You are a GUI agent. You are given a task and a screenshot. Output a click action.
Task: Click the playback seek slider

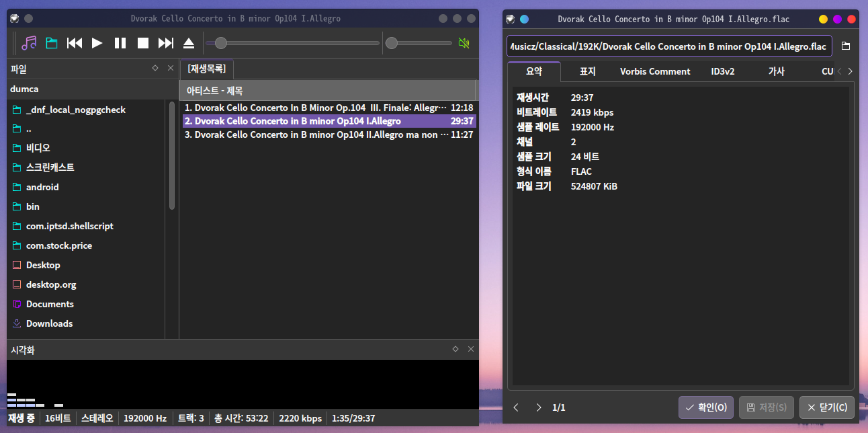click(292, 44)
